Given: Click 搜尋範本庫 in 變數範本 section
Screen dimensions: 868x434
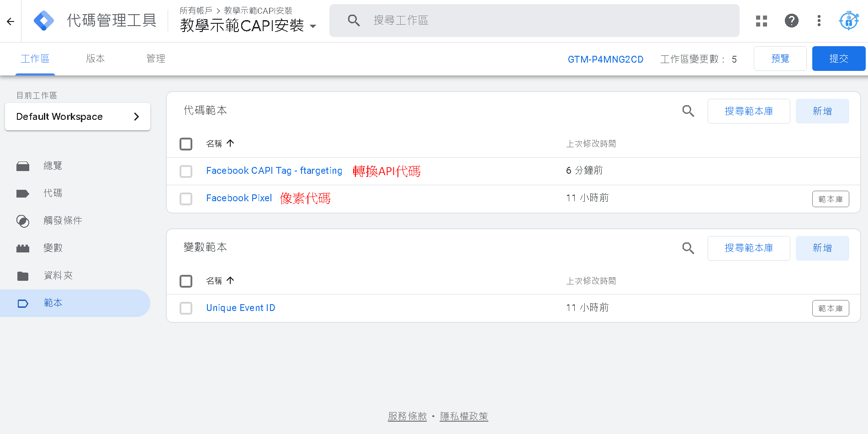Looking at the screenshot, I should 749,248.
